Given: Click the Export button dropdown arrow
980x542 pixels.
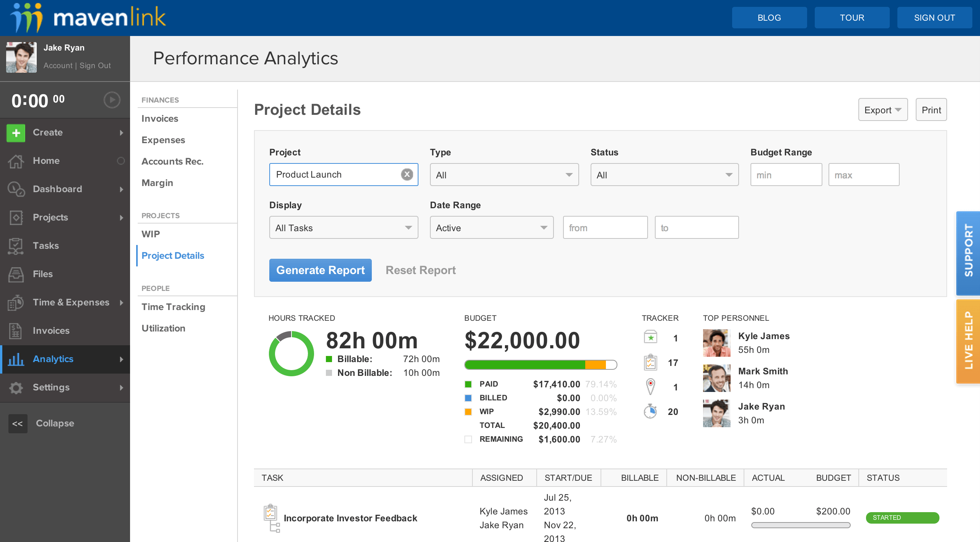Looking at the screenshot, I should (899, 109).
